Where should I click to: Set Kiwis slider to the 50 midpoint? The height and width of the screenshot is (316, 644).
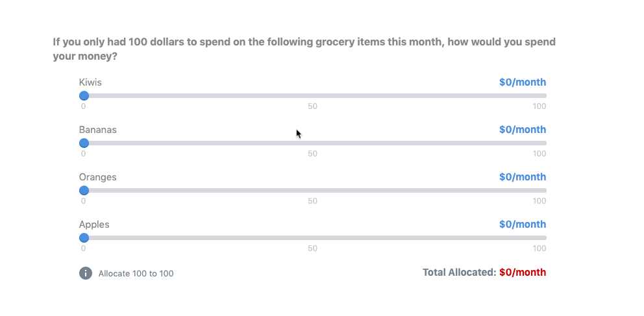coord(313,95)
